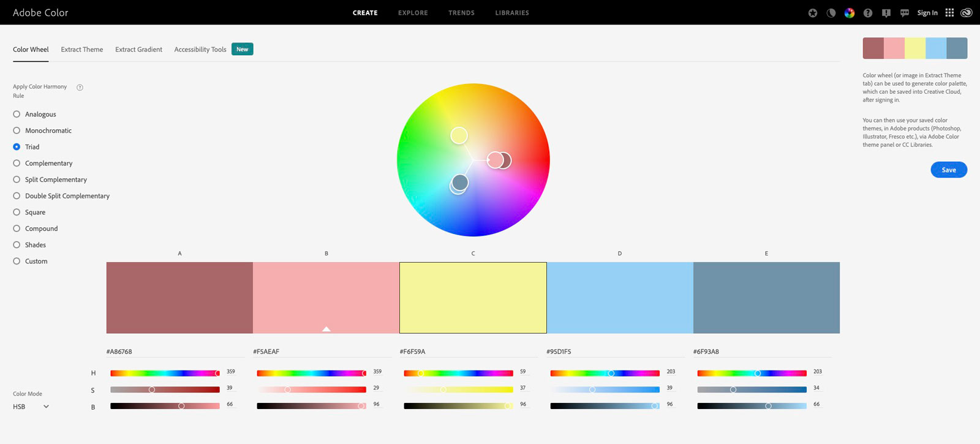The image size is (980, 444).
Task: Click the rainbow color wheel icon in header
Action: click(x=849, y=13)
